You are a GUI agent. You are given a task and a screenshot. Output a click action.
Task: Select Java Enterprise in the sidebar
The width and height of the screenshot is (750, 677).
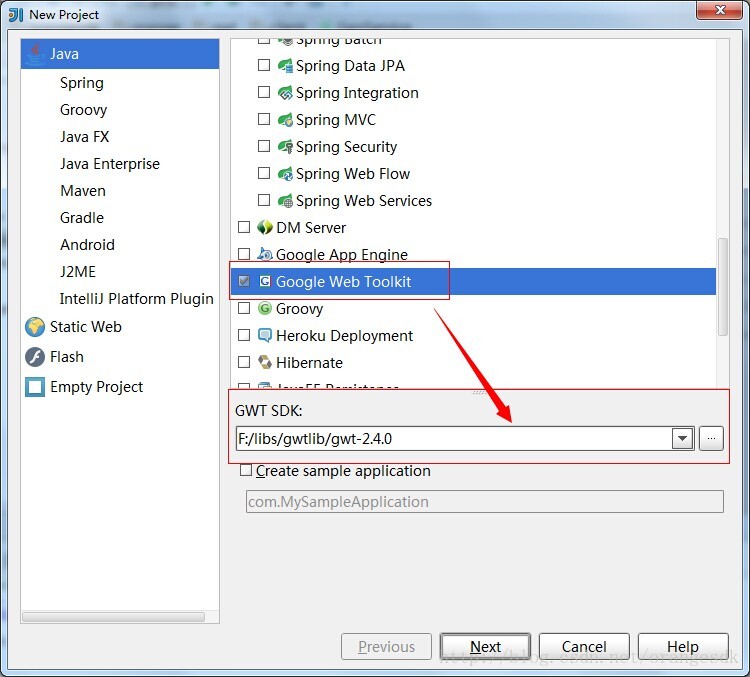click(110, 164)
